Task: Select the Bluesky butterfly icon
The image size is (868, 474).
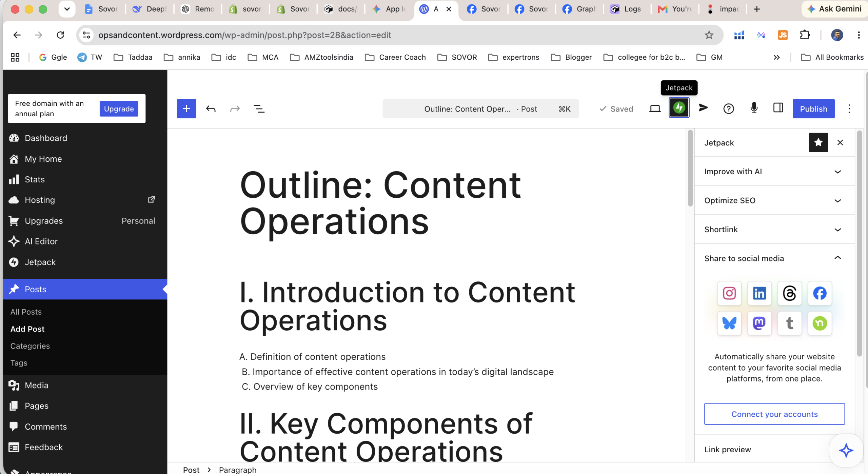Action: click(x=729, y=323)
